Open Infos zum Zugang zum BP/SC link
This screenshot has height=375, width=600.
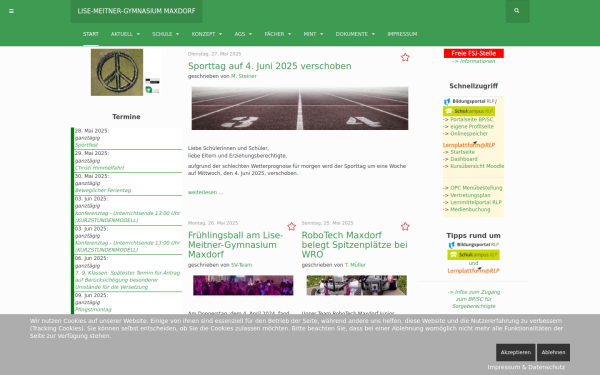(x=473, y=299)
